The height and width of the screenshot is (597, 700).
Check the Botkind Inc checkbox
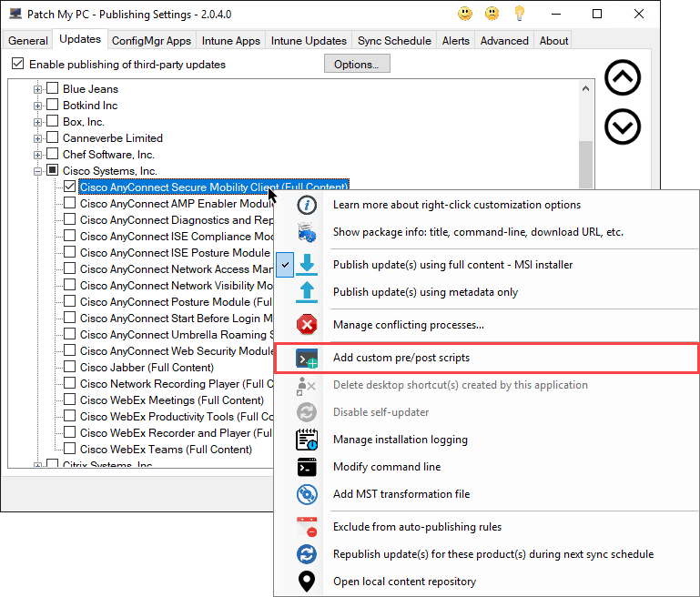coord(52,105)
